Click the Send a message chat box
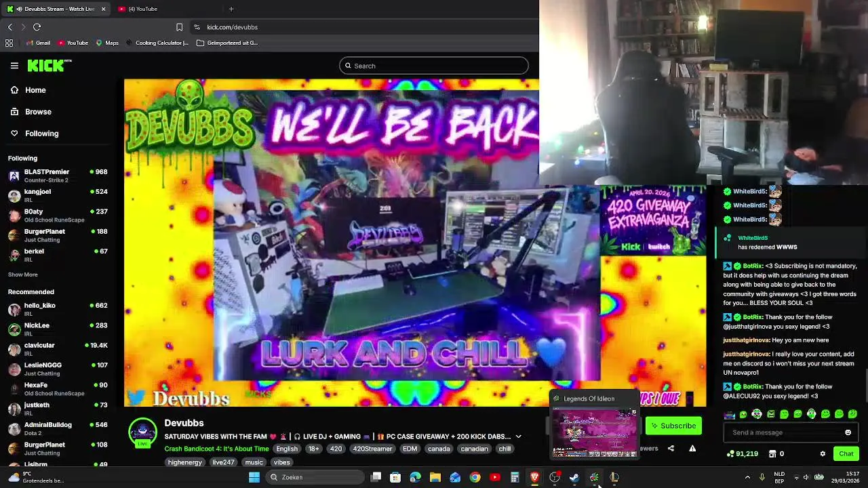The image size is (868, 488). [x=791, y=432]
